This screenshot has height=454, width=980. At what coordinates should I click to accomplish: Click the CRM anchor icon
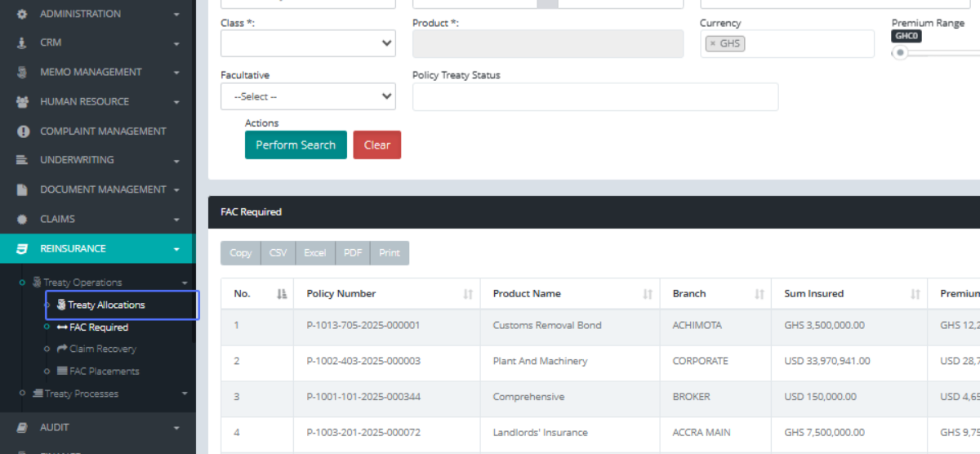(22, 42)
